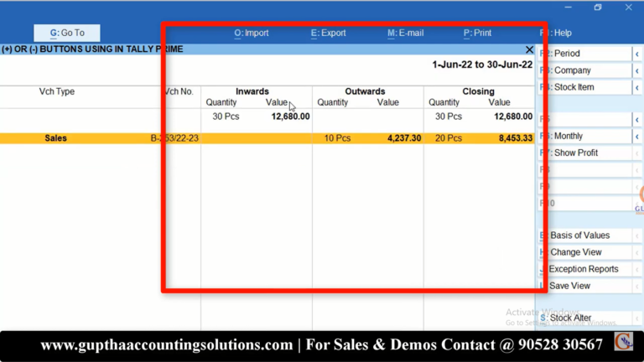Open the E-mail menu

405,33
